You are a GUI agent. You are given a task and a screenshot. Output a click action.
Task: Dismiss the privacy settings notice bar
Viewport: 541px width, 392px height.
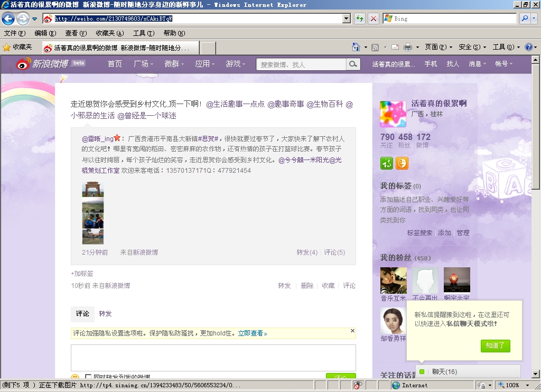(352, 331)
